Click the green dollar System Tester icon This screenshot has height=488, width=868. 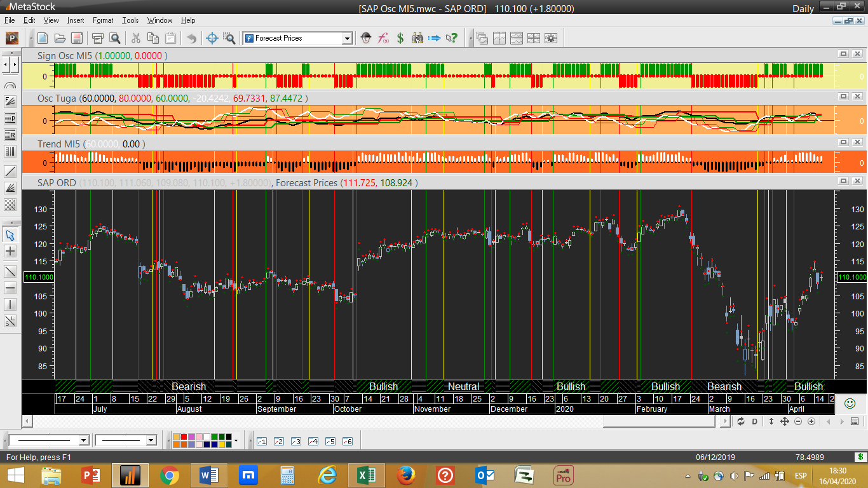pos(400,38)
